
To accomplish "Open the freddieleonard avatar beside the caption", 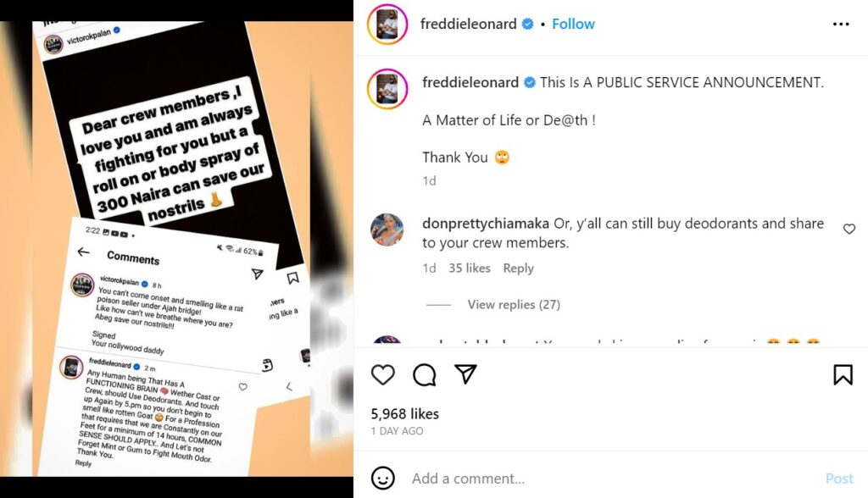I will pyautogui.click(x=387, y=89).
